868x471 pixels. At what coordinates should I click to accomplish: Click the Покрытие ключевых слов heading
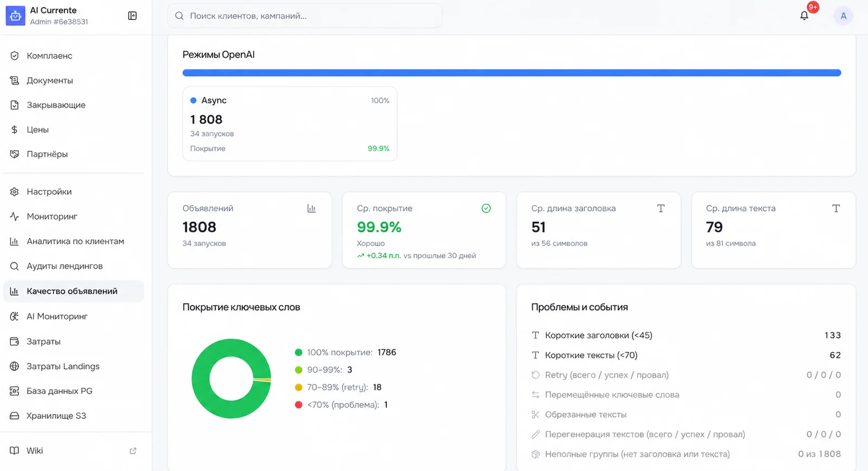tap(241, 307)
